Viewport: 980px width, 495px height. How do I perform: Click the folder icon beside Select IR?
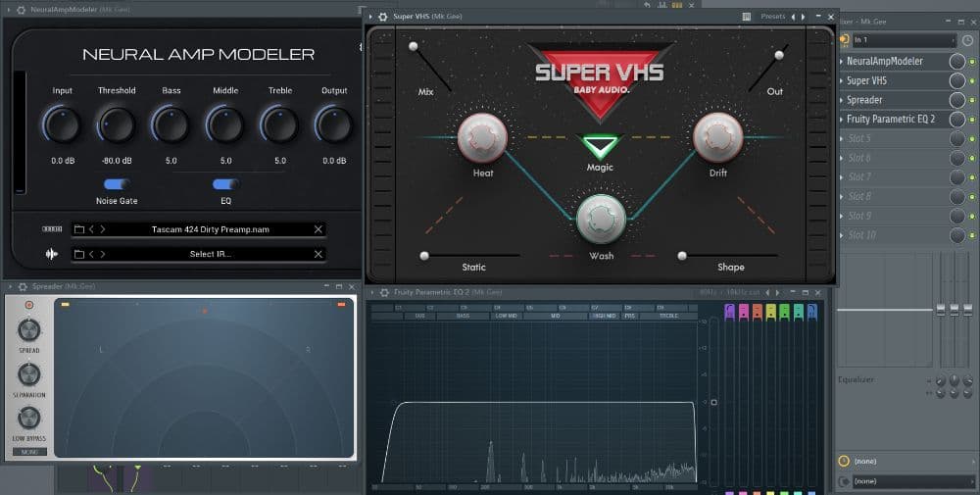coord(79,254)
